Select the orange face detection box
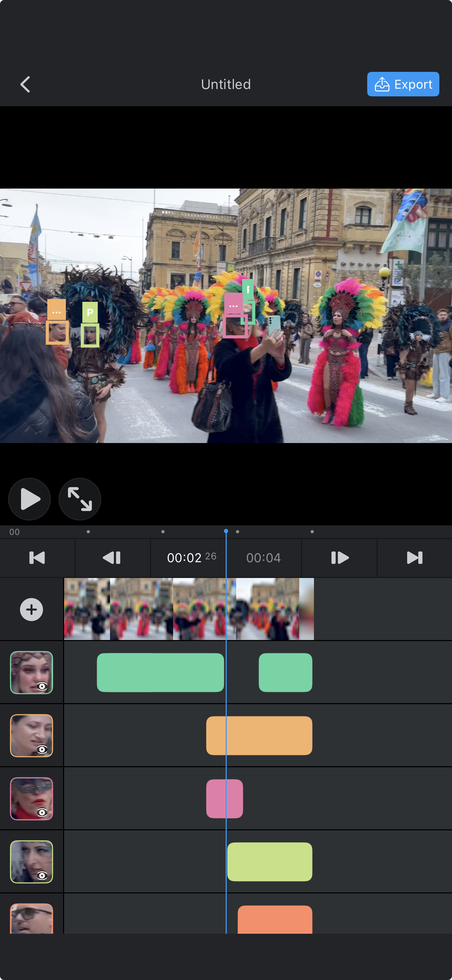Image resolution: width=452 pixels, height=980 pixels. (x=57, y=332)
